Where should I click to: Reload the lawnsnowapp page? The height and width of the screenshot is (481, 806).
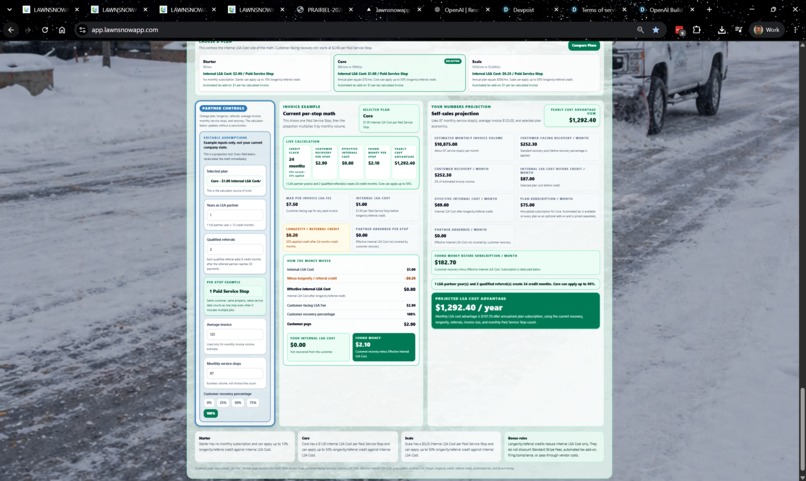click(x=45, y=30)
